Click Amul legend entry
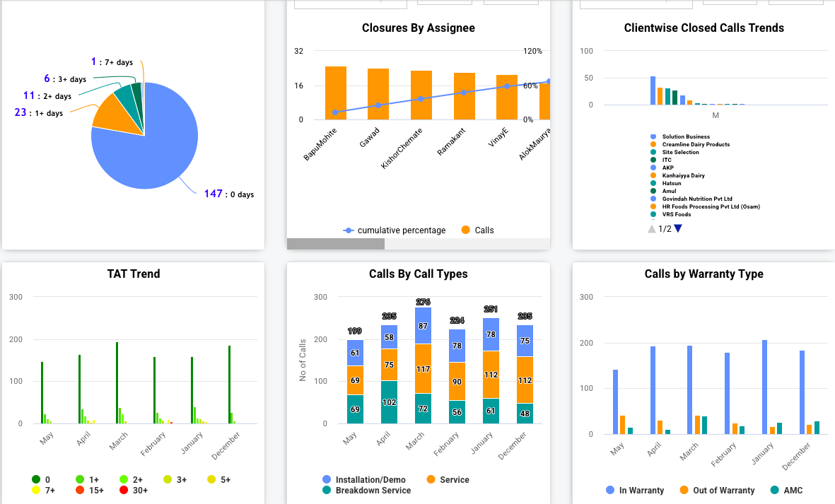The height and width of the screenshot is (504, 835). (663, 191)
